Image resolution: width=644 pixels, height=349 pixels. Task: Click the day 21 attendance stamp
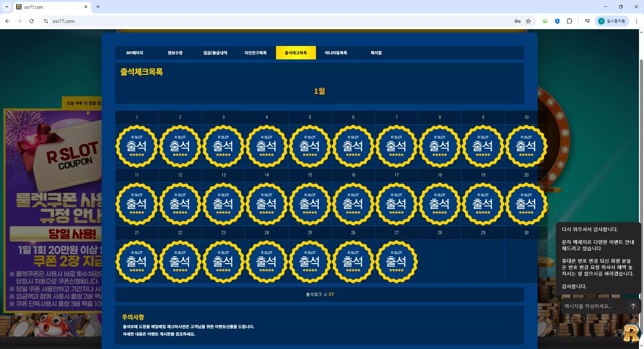tap(137, 262)
